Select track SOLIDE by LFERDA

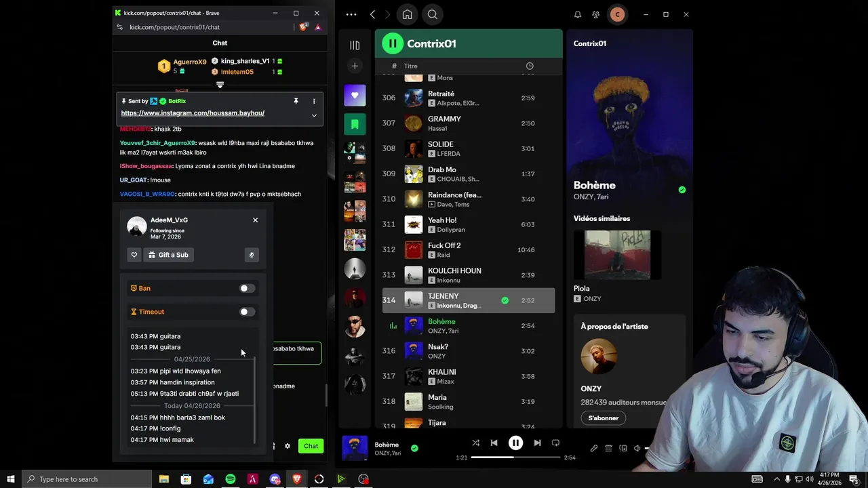point(469,148)
